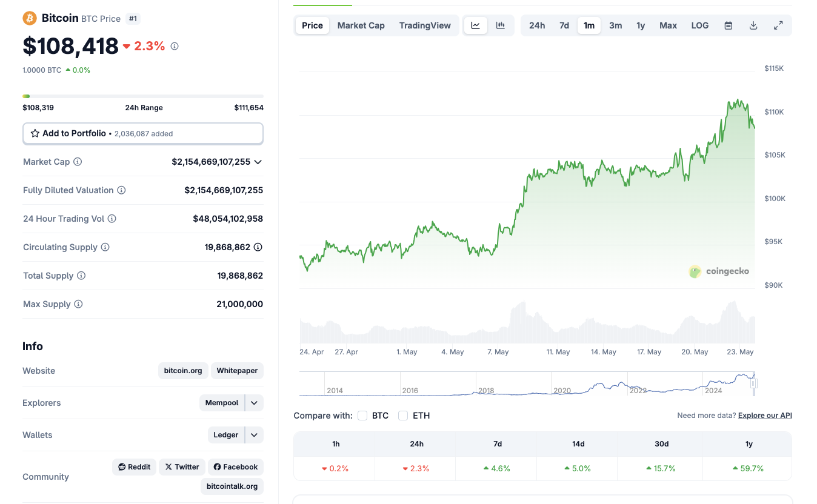Click the info icon next to Max Supply
Viewport: 817px width, 504px height.
78,304
